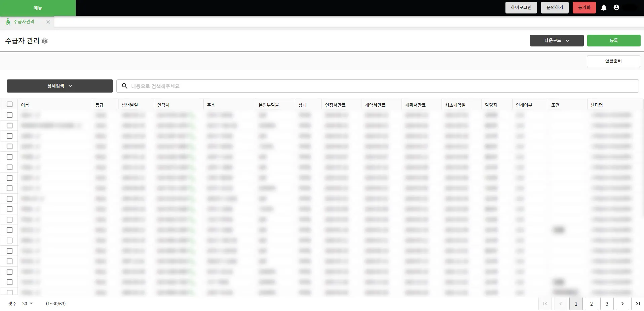The height and width of the screenshot is (311, 644).
Task: Expand the 상세검색 panel
Action: pyautogui.click(x=60, y=86)
